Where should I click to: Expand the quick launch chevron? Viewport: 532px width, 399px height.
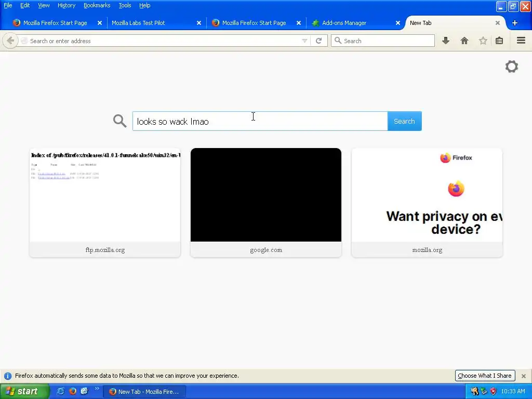tap(97, 389)
